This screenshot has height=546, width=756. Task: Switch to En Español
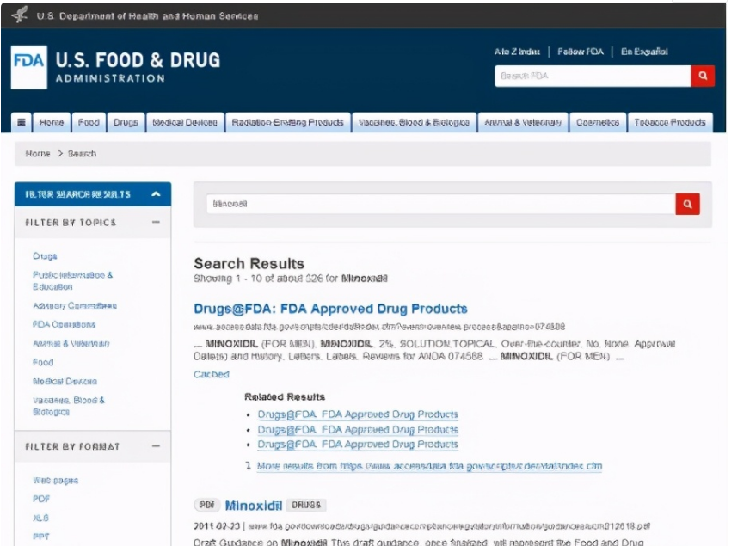[x=644, y=52]
